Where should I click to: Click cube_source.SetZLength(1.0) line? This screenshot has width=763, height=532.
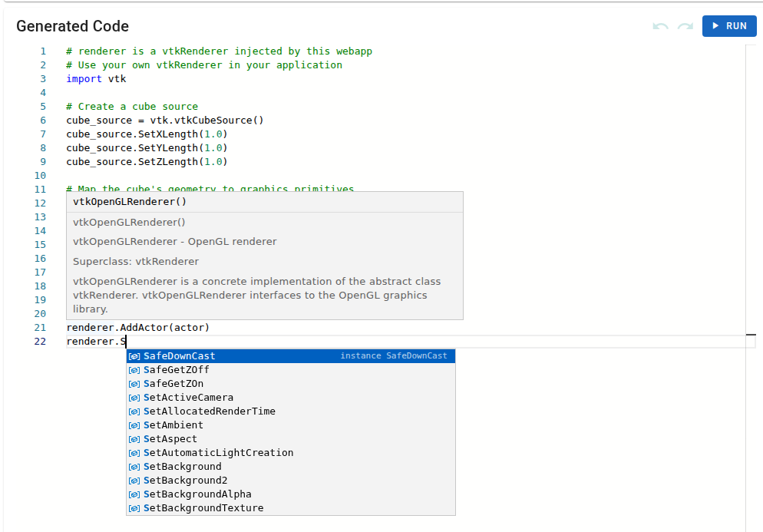pyautogui.click(x=147, y=161)
